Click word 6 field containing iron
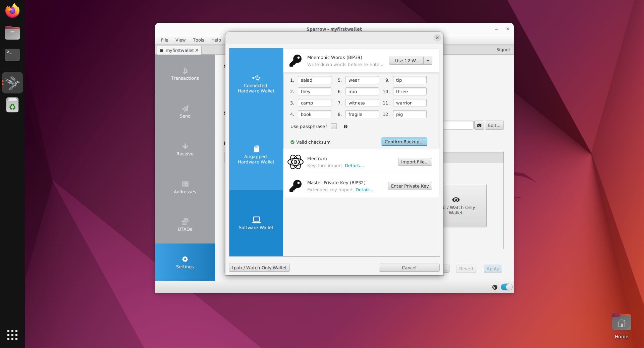Viewport: 644px width, 348px height. pyautogui.click(x=362, y=91)
